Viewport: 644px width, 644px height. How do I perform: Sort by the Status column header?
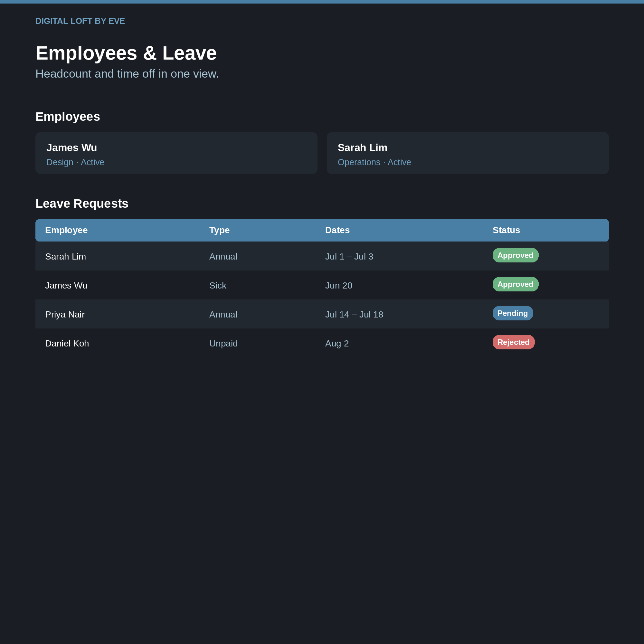[506, 230]
